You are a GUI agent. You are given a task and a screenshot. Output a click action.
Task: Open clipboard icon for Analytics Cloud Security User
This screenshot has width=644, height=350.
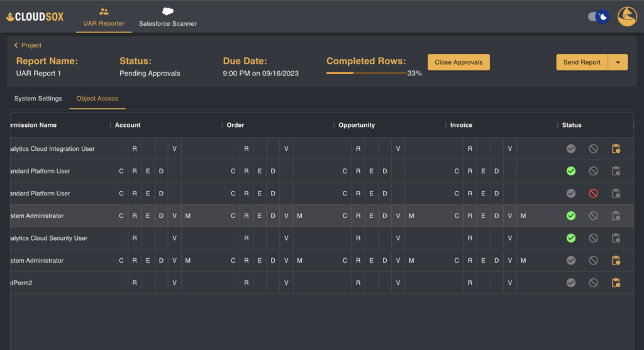616,238
